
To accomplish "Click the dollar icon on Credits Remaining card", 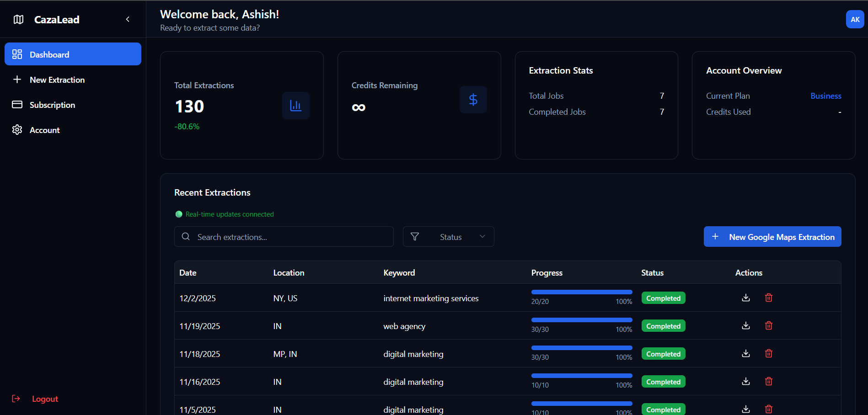I will 473,99.
